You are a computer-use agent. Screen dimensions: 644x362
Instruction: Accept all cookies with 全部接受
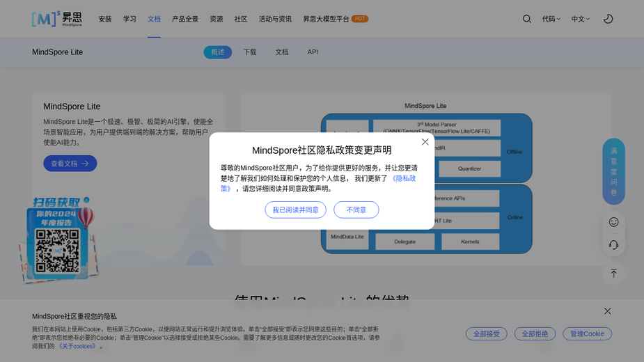pyautogui.click(x=486, y=333)
